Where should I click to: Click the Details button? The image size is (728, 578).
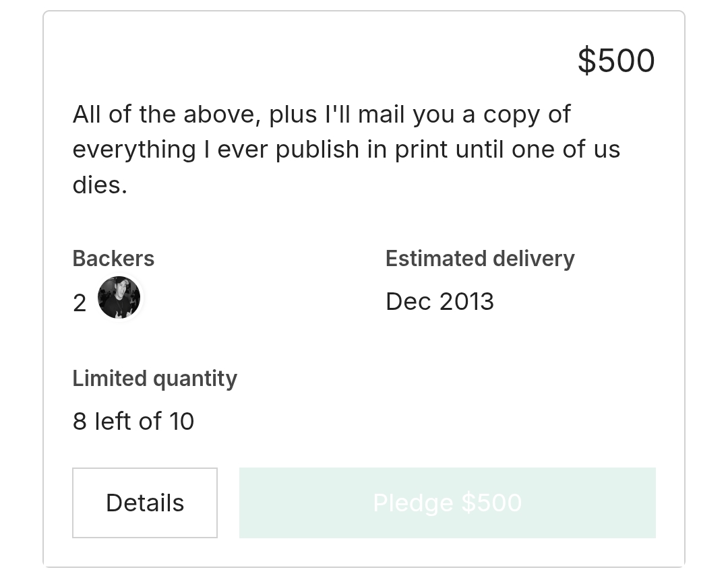coord(145,503)
